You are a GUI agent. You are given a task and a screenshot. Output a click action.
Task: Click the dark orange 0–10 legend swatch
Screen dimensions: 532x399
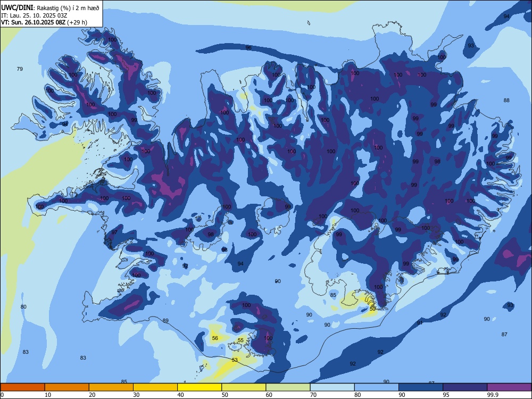pyautogui.click(x=22, y=387)
